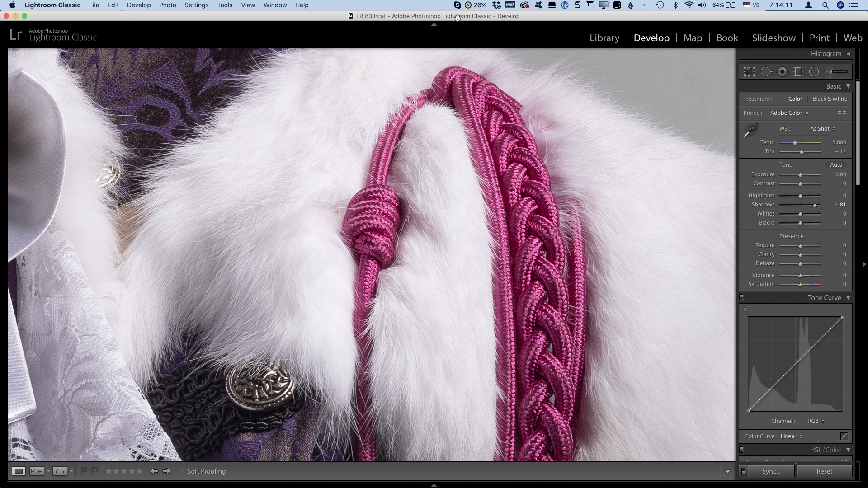
Task: Toggle the Tone Curve panel switch
Action: [741, 297]
